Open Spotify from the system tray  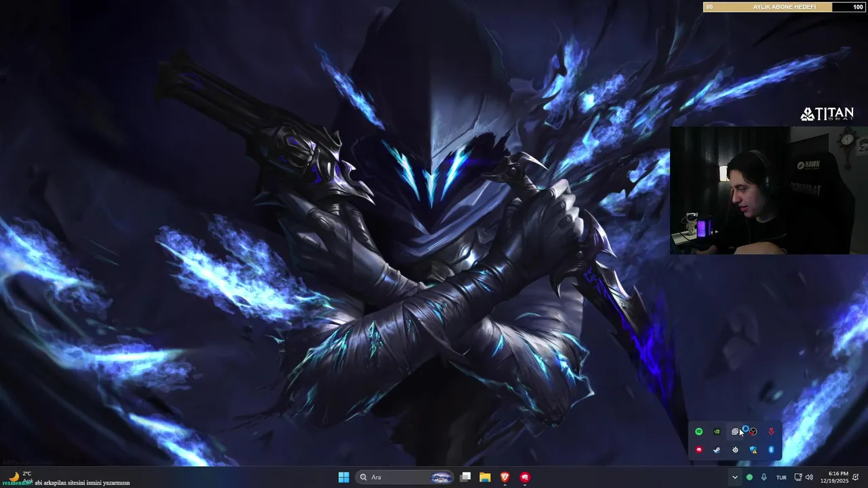pos(699,432)
